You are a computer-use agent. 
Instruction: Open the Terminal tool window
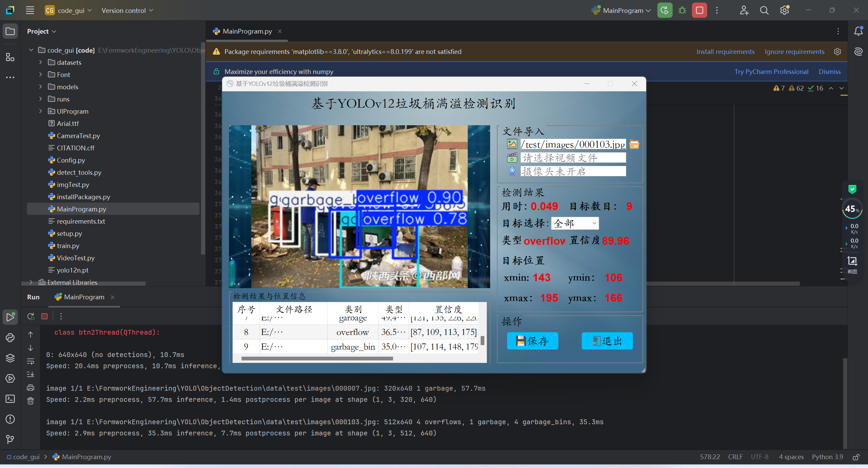pyautogui.click(x=10, y=398)
